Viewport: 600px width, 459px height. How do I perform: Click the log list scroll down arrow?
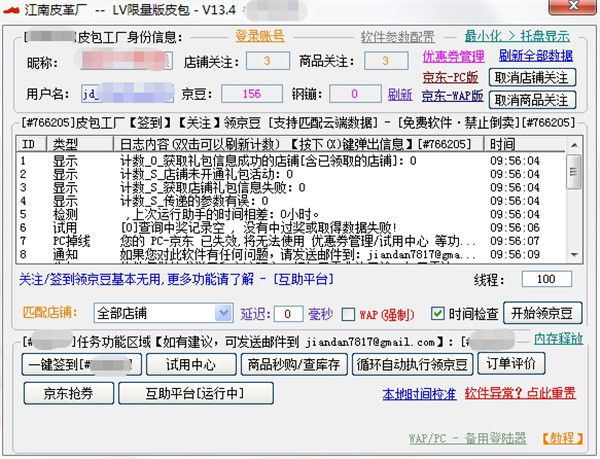click(x=574, y=255)
